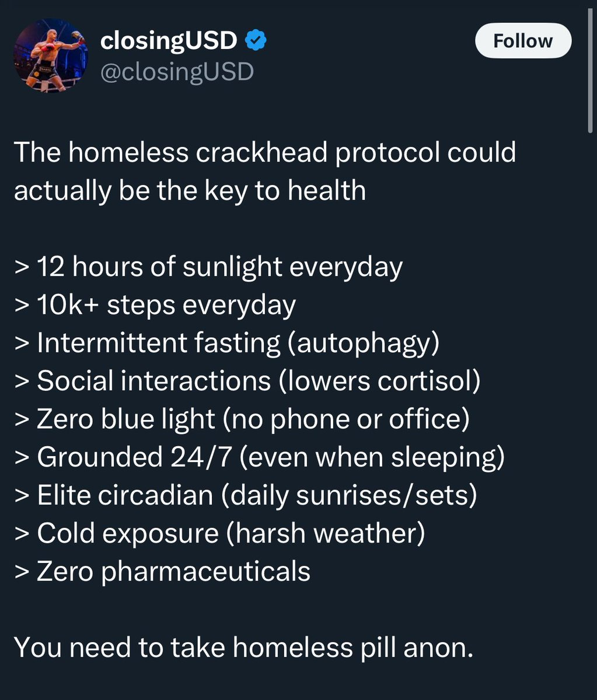Viewport: 597px width, 700px height.
Task: Select the '12 hours of sunlight everyday' line
Action: pyautogui.click(x=208, y=267)
